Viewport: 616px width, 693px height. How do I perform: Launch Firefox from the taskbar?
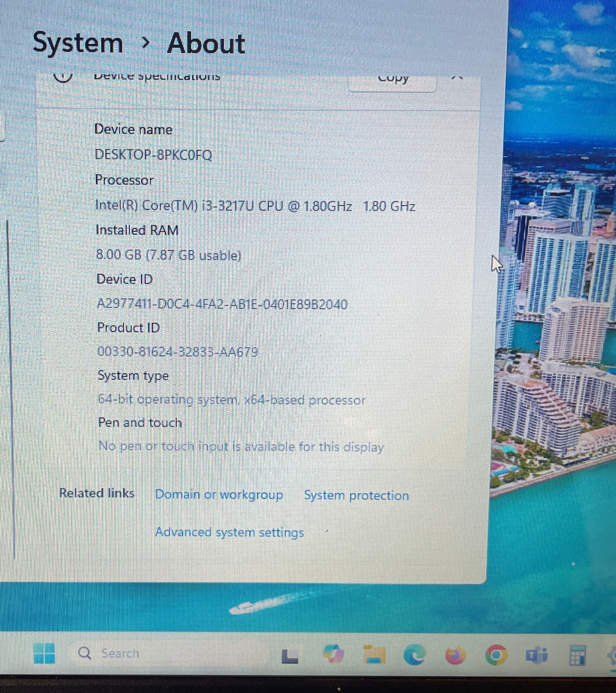(x=455, y=655)
